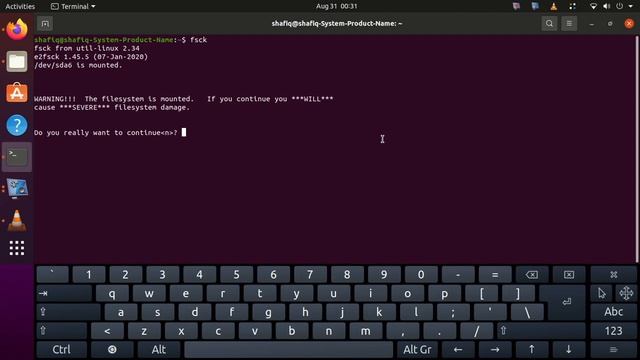Screen dimensions: 640x360
Task: Toggle the Alt Gr modifier key
Action: (417, 349)
